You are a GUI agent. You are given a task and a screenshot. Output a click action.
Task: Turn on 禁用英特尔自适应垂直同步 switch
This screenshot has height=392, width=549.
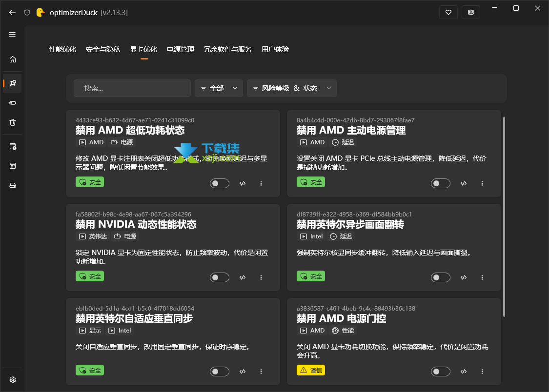point(220,372)
